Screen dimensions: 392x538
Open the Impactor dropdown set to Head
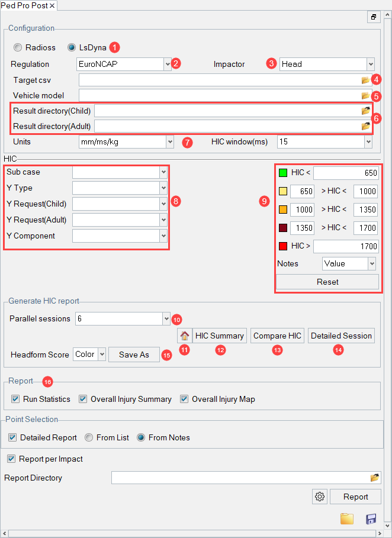tap(370, 64)
